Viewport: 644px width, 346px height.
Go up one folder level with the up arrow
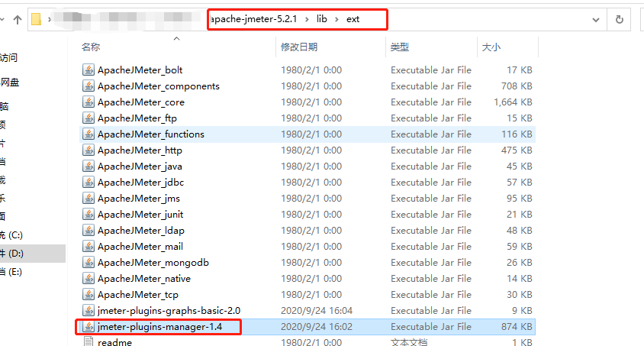(x=18, y=19)
